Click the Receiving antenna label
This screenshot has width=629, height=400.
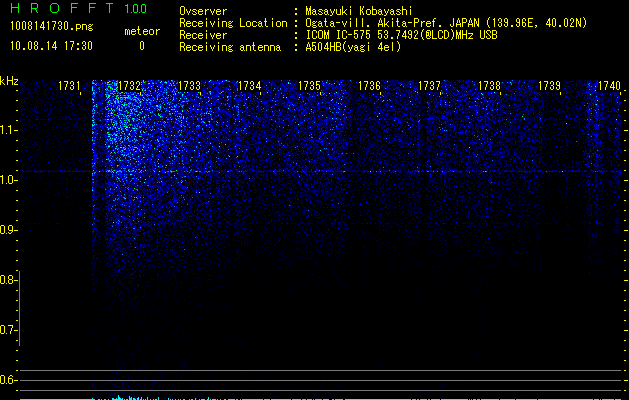(230, 47)
